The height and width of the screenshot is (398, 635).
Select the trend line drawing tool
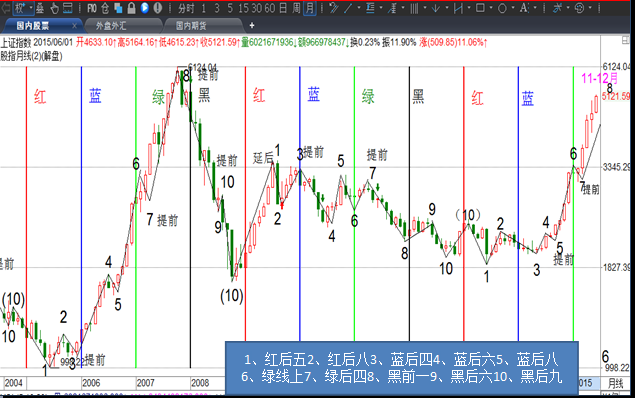(x=348, y=8)
